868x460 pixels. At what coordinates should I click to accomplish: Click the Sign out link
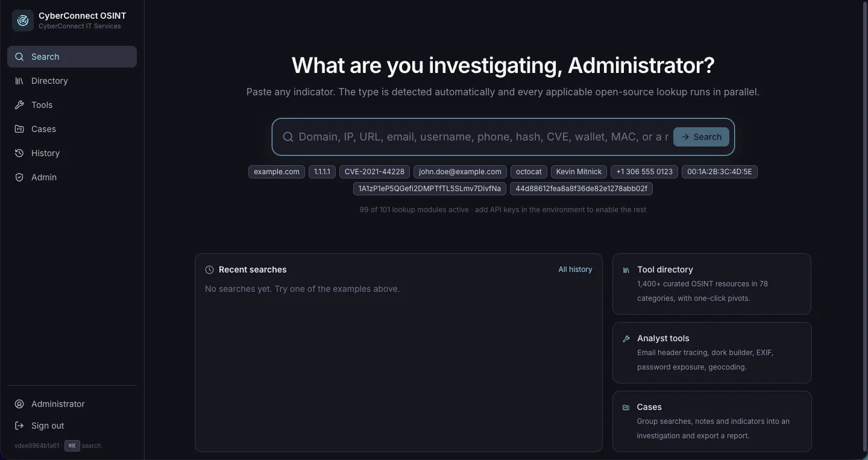(x=48, y=426)
